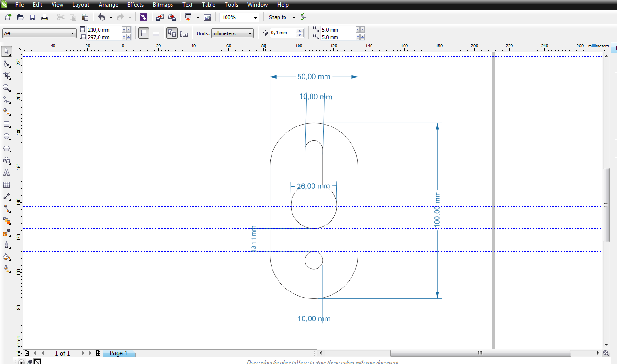The image size is (617, 364).
Task: Paste from clipboard
Action: pyautogui.click(x=85, y=17)
